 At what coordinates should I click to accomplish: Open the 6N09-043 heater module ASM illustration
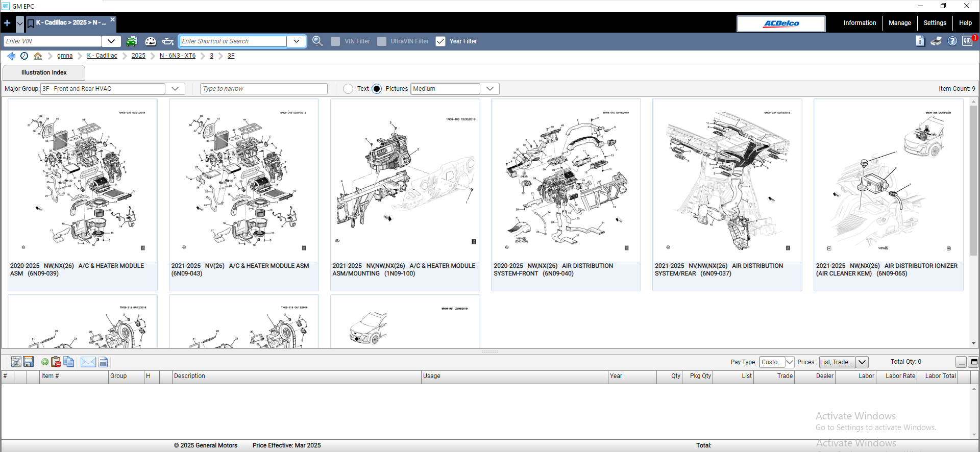point(244,195)
